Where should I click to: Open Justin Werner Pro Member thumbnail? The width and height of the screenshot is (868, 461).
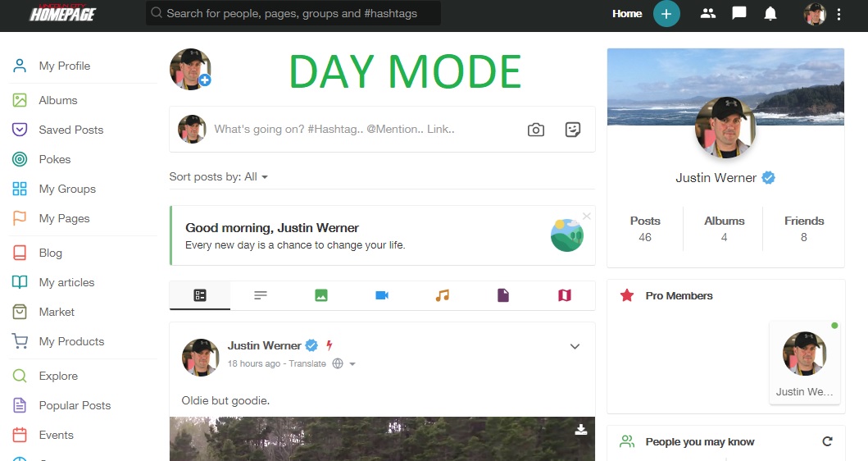[805, 363]
